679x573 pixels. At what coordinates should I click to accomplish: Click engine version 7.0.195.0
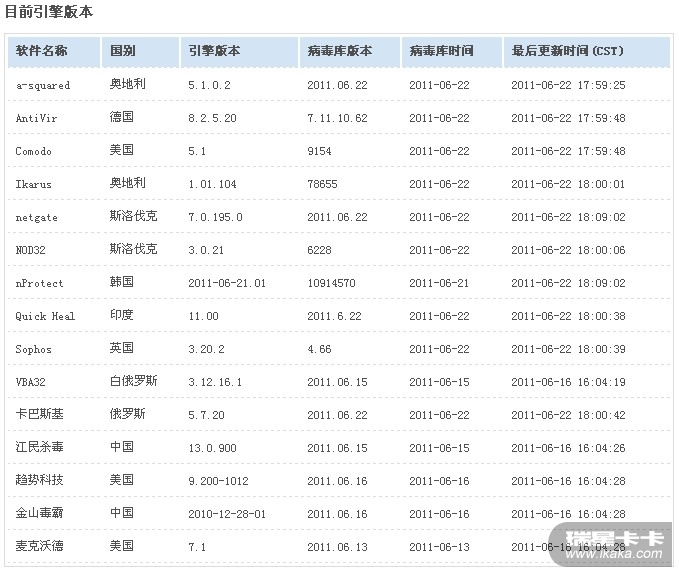[216, 217]
